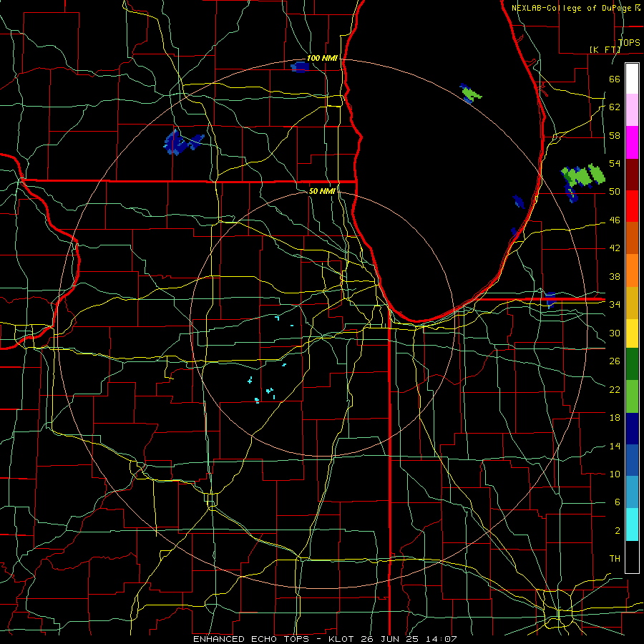This screenshot has width=644, height=644.
Task: Click the TOPS legend title
Action: [629, 43]
